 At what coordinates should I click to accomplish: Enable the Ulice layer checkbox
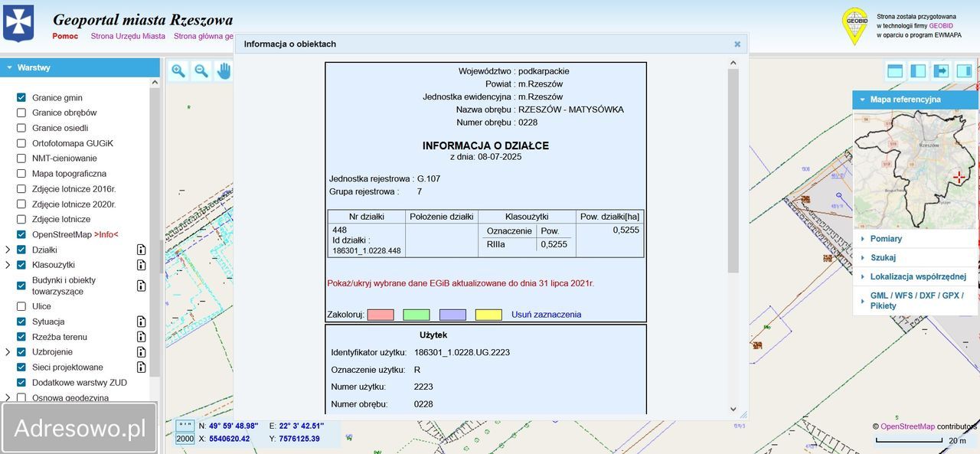[x=21, y=306]
